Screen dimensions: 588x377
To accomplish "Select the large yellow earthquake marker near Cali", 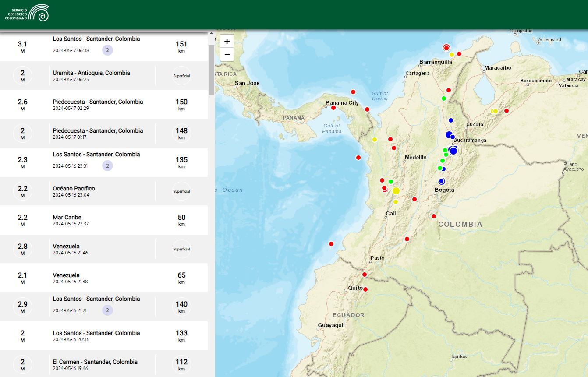I will pyautogui.click(x=396, y=190).
